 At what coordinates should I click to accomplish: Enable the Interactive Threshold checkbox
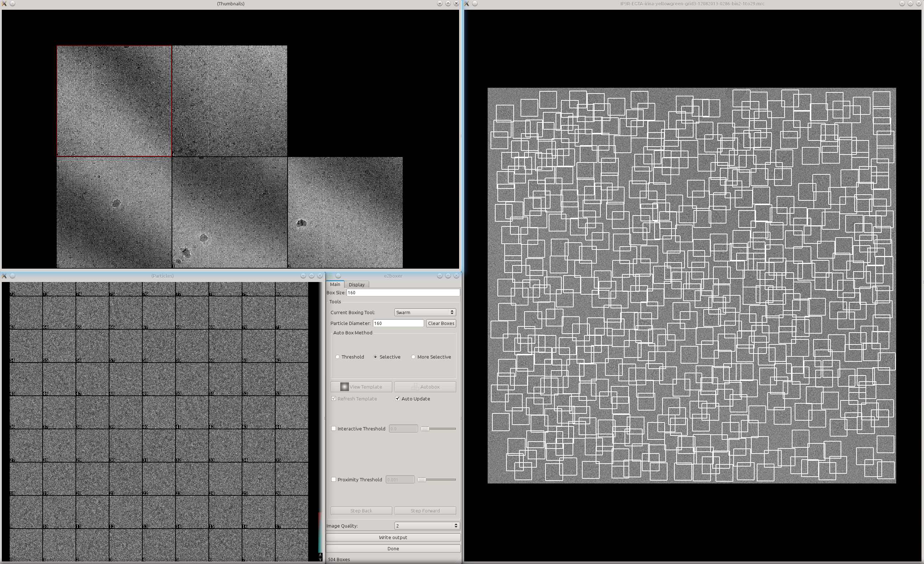pyautogui.click(x=334, y=429)
